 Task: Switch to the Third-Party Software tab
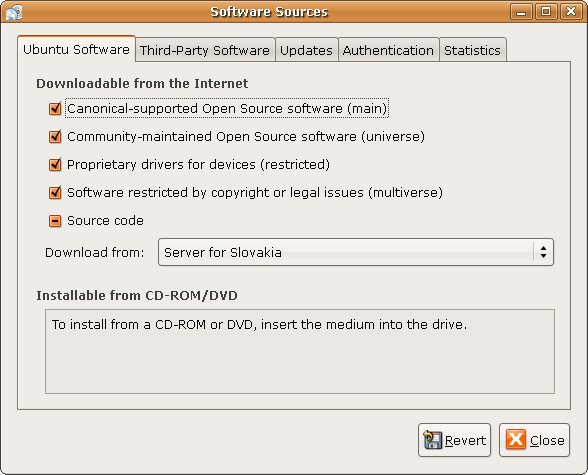pos(205,50)
